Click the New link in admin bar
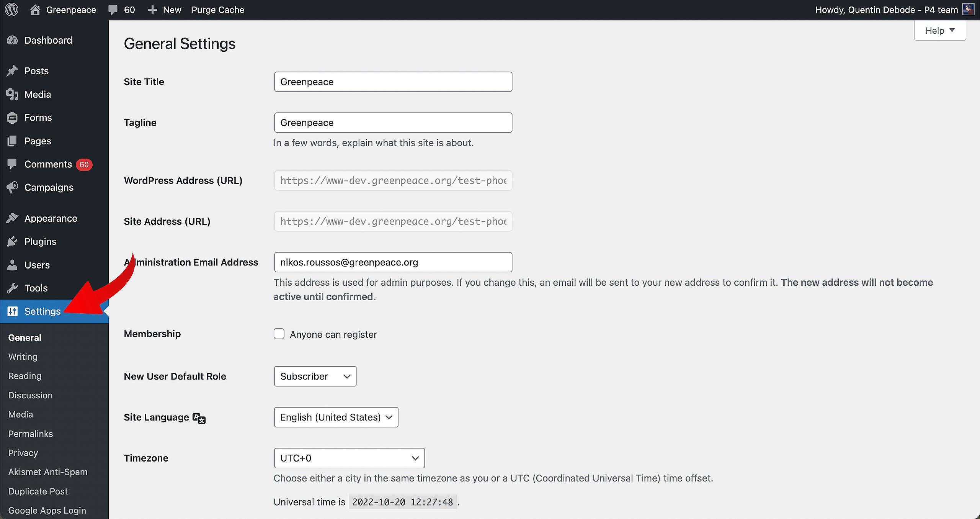 pyautogui.click(x=172, y=10)
